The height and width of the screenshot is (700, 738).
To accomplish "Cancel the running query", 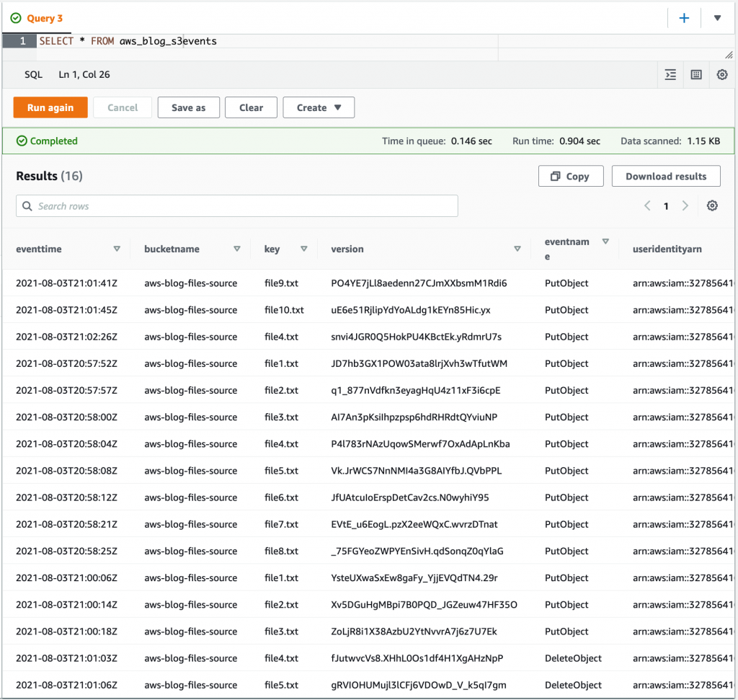I will [x=123, y=107].
